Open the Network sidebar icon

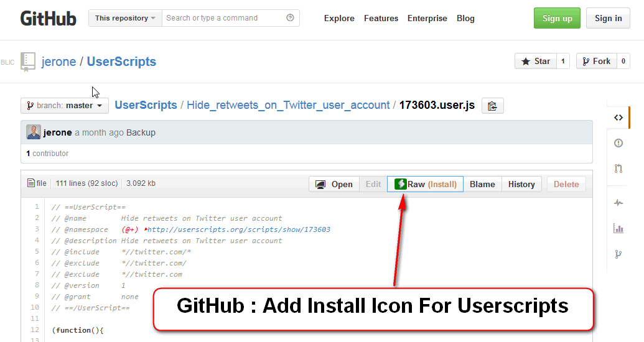(x=618, y=254)
